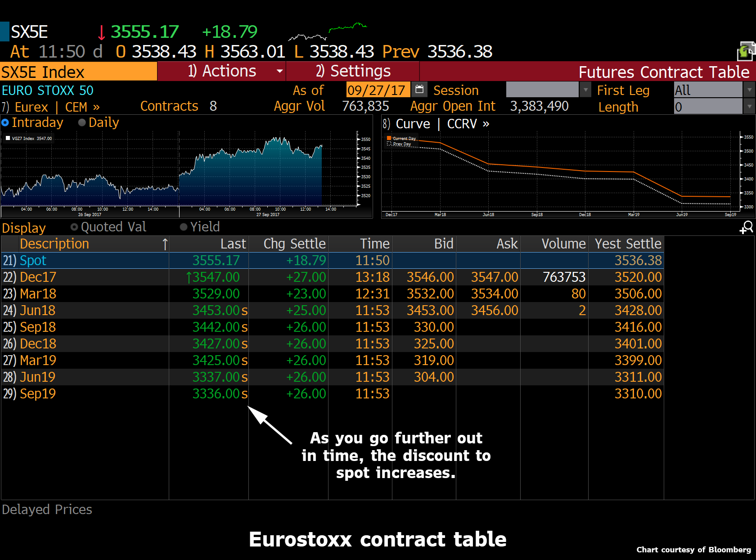Select the Jun19 contract row
The width and height of the screenshot is (756, 560).
332,377
